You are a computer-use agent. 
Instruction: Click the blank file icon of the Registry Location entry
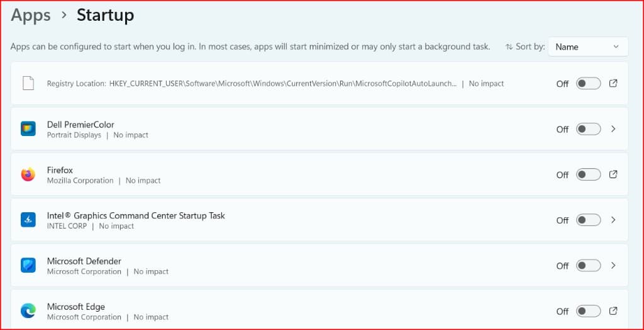pos(28,84)
